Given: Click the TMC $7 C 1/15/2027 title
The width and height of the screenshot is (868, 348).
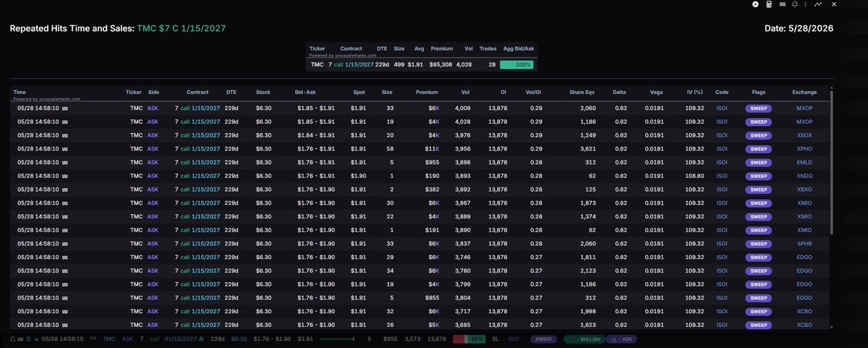Looking at the screenshot, I should (182, 28).
